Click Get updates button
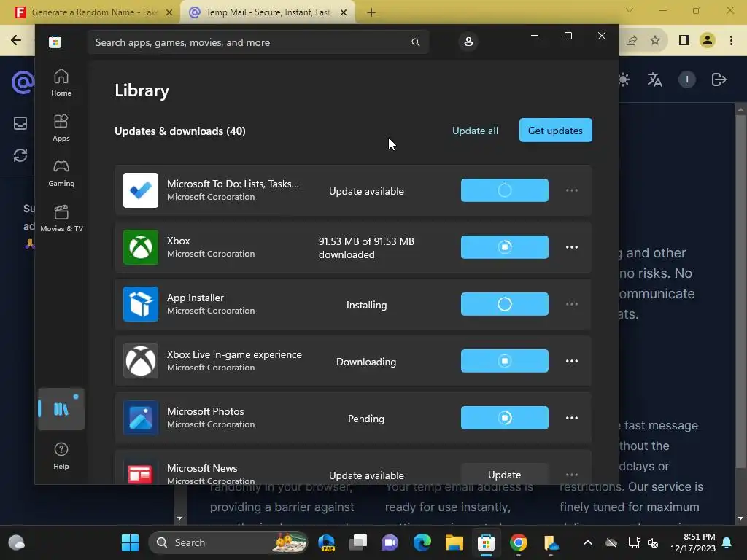Viewport: 747px width, 560px height. tap(555, 130)
